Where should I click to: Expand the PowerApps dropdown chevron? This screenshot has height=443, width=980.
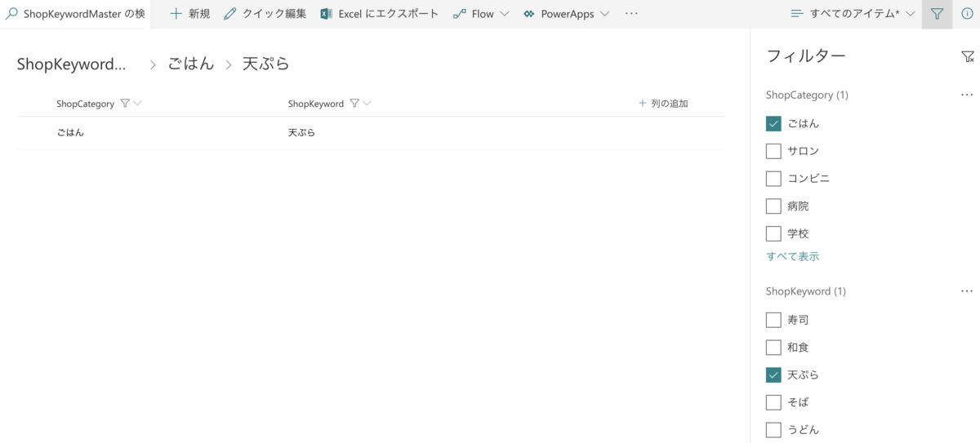pos(604,15)
